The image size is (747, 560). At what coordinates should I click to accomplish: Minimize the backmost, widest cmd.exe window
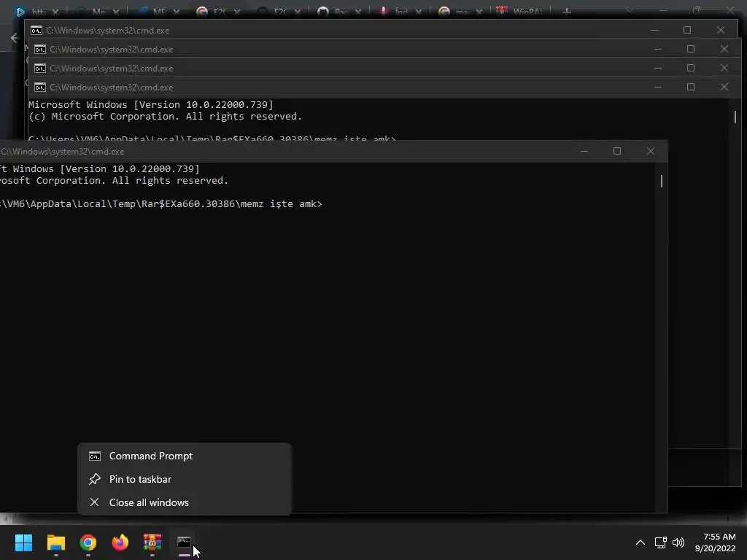click(x=654, y=30)
